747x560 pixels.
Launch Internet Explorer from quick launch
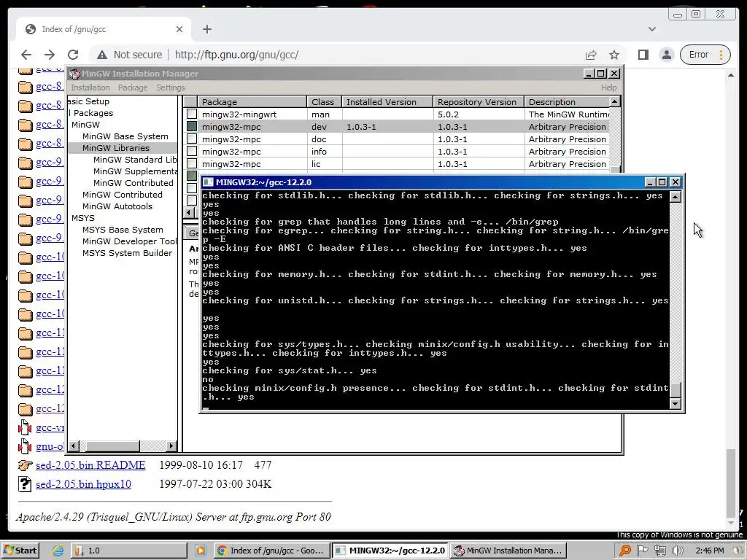pos(58,551)
